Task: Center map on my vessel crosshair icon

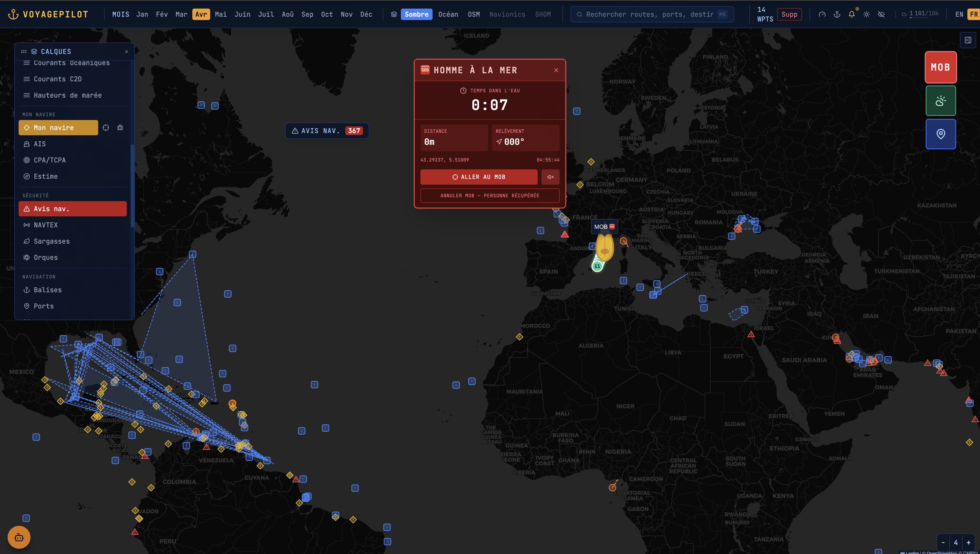Action: click(106, 128)
